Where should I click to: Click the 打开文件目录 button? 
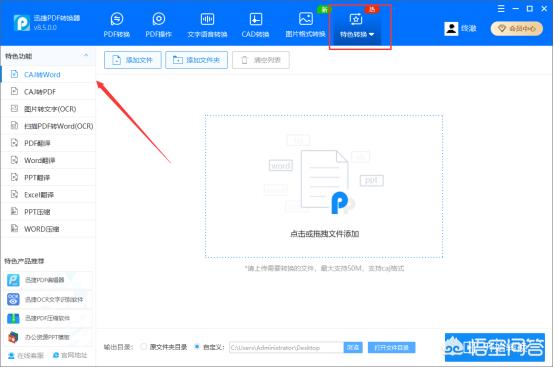pyautogui.click(x=391, y=348)
